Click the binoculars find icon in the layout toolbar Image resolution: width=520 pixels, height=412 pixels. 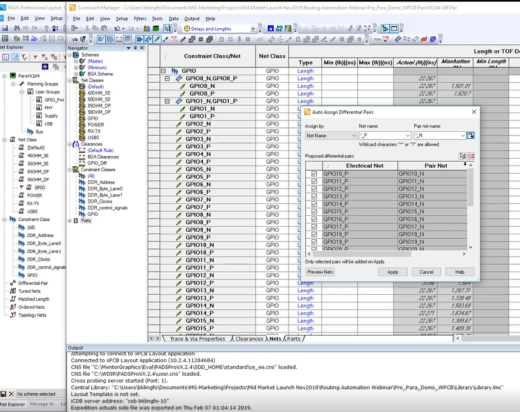(x=16, y=29)
